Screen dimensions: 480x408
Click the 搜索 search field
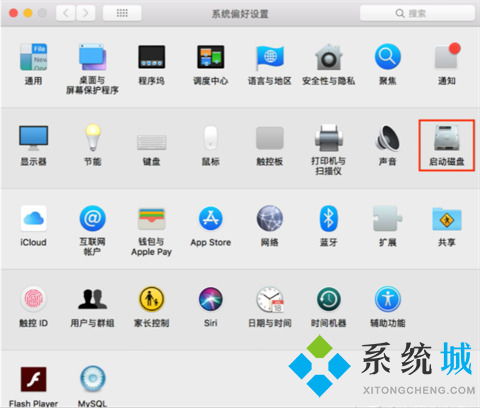(x=417, y=13)
